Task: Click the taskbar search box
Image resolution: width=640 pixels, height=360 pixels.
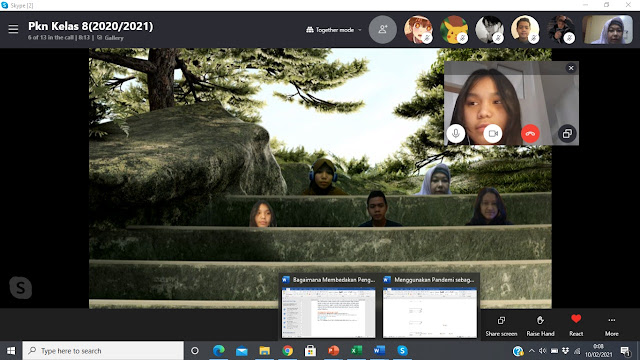Action: point(103,351)
